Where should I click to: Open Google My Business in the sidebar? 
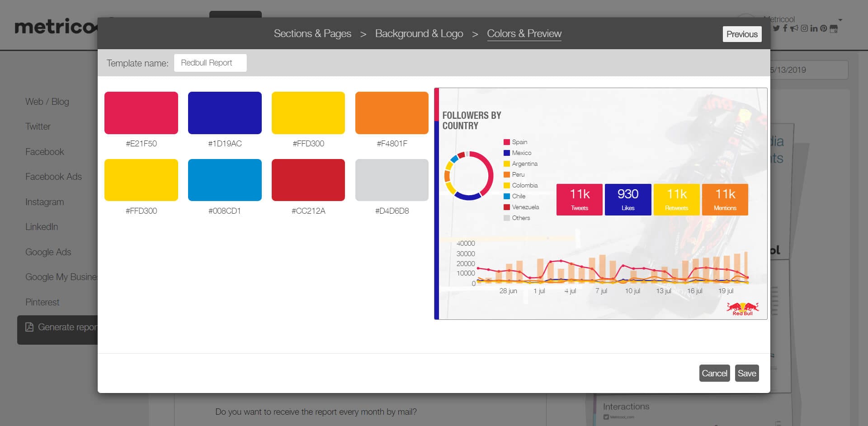[x=61, y=277]
